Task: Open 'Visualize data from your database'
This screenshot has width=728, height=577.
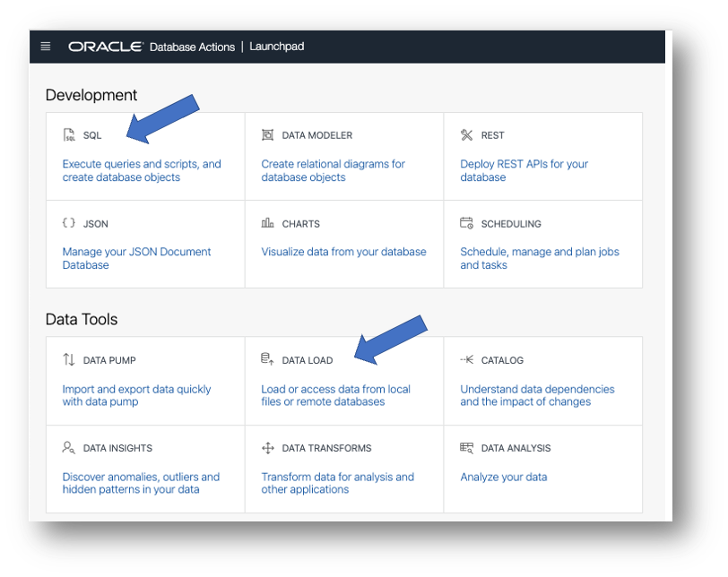Action: coord(343,253)
